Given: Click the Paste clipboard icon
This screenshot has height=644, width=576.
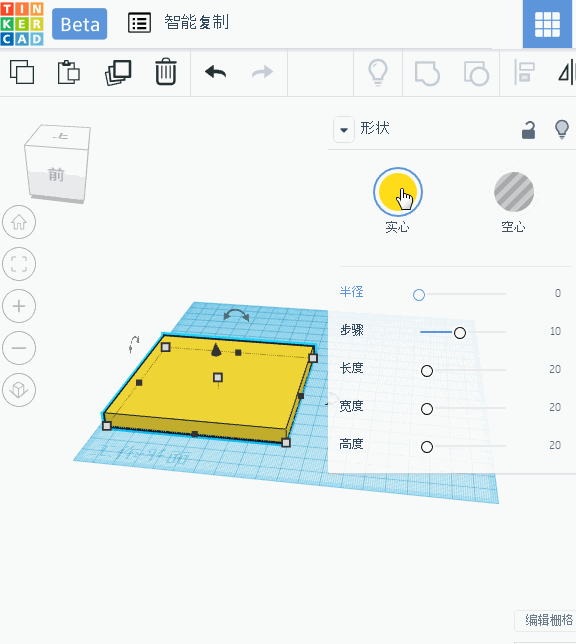Looking at the screenshot, I should [69, 72].
